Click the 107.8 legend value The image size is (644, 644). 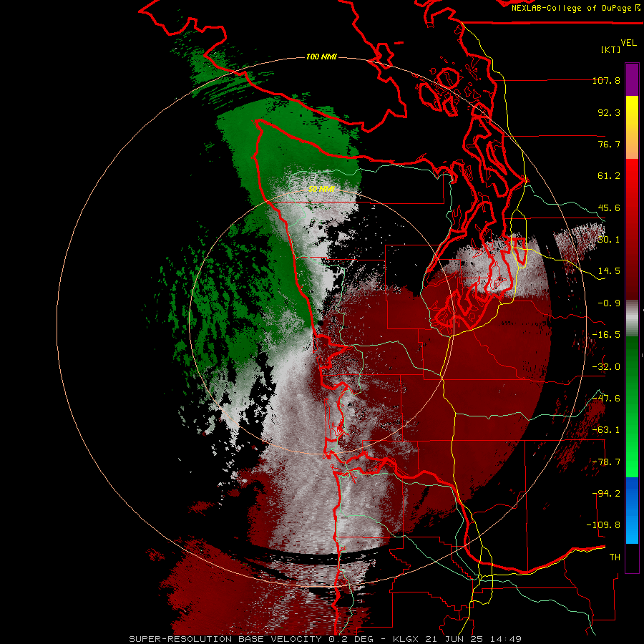tap(606, 80)
